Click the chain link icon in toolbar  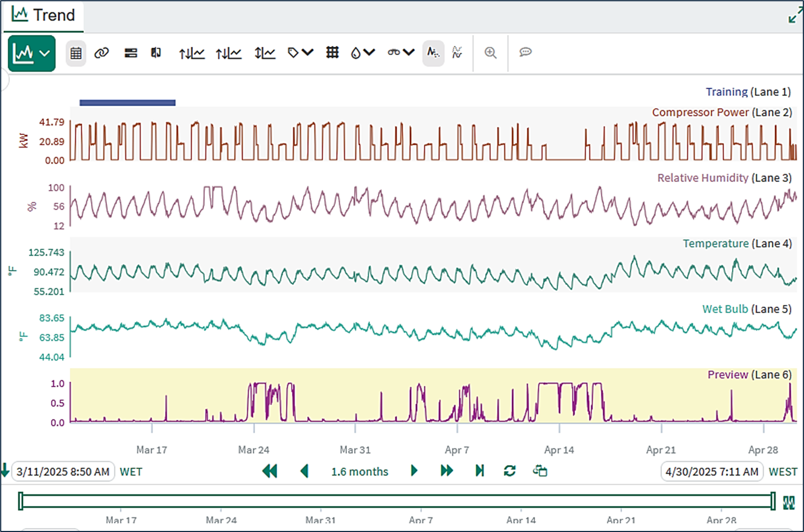pos(102,53)
